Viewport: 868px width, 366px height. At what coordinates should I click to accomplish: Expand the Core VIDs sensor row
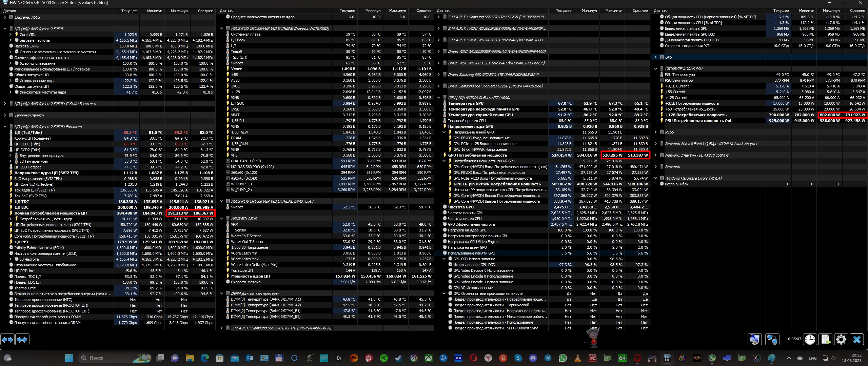[x=10, y=35]
